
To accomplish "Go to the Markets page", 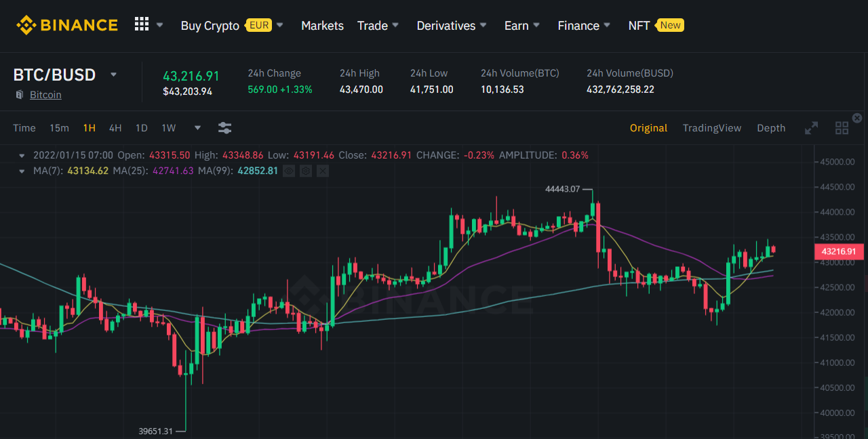I will pyautogui.click(x=322, y=25).
